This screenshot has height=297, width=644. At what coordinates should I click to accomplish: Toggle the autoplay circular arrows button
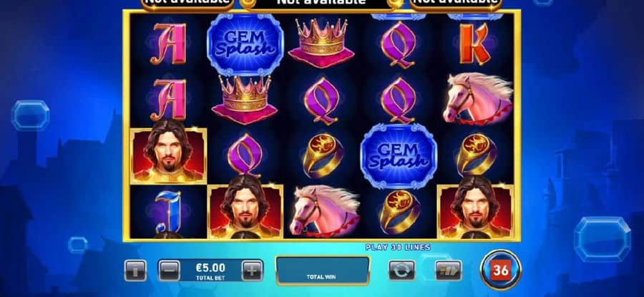401,271
